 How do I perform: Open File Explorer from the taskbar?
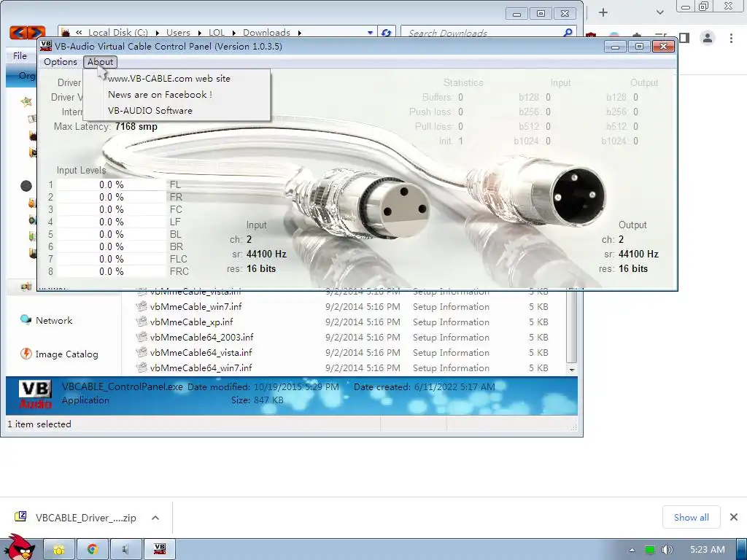tap(59, 550)
